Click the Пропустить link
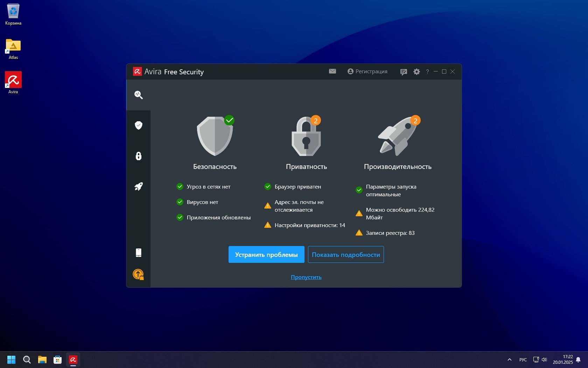588x368 pixels. coord(306,277)
